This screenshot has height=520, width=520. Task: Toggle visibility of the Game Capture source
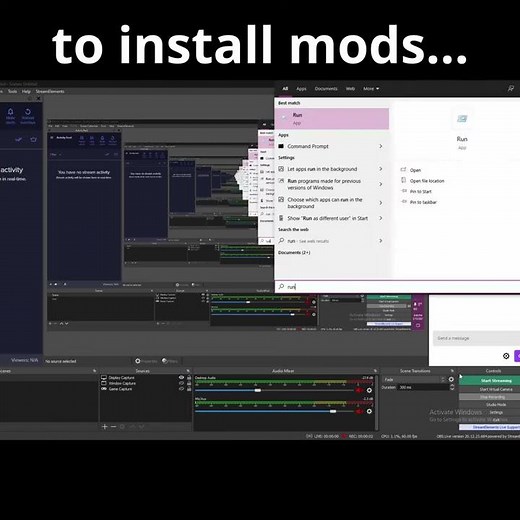click(181, 389)
